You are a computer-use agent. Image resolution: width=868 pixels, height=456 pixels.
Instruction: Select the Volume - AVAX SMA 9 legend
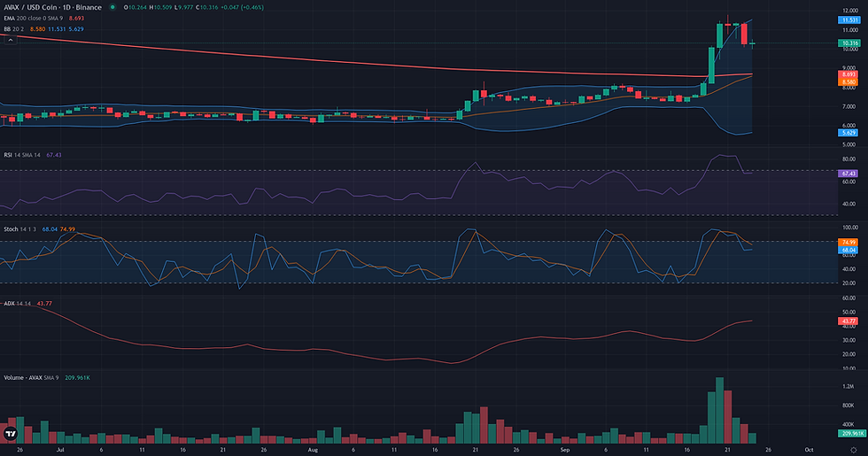[31, 377]
